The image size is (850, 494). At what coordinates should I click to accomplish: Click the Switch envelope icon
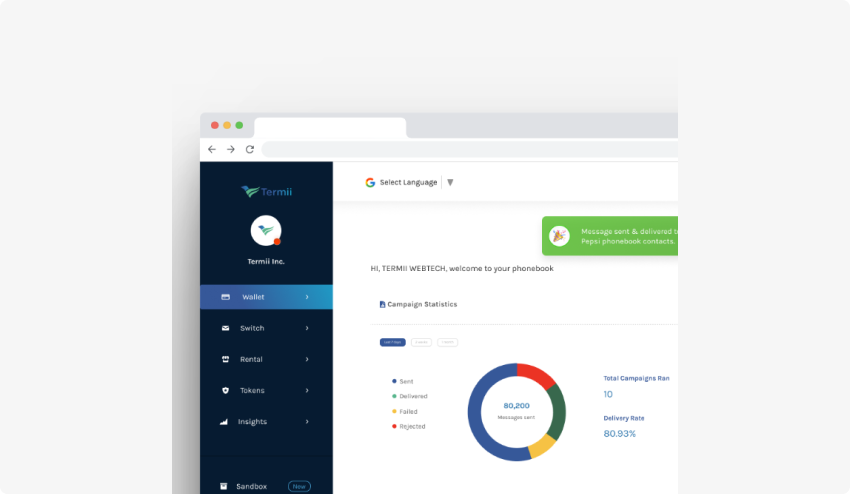click(225, 328)
